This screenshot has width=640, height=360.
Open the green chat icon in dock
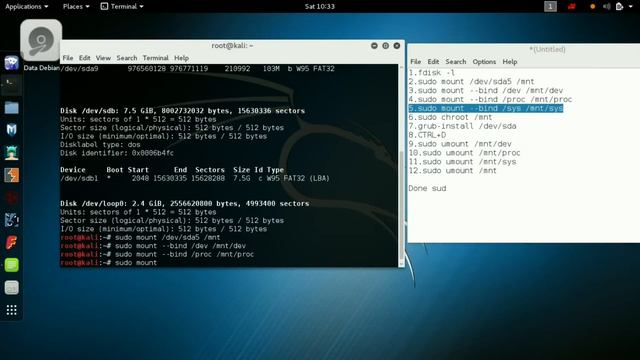pyautogui.click(x=11, y=265)
